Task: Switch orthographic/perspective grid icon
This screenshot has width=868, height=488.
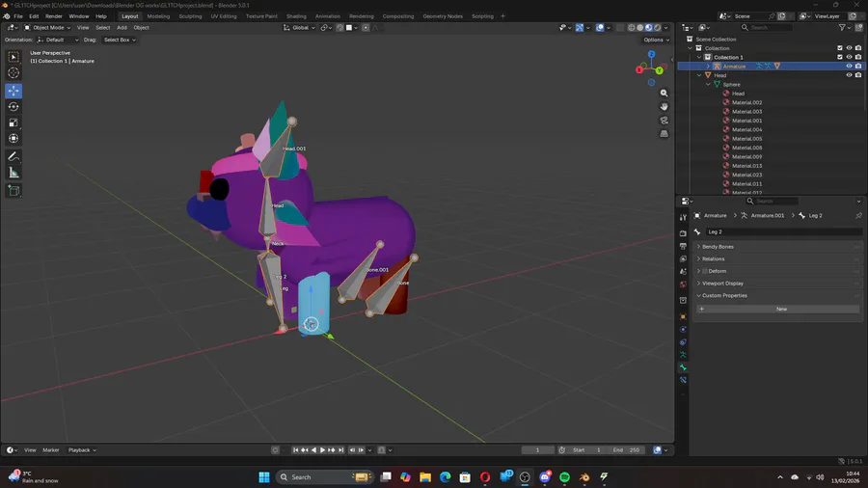Action: [664, 133]
